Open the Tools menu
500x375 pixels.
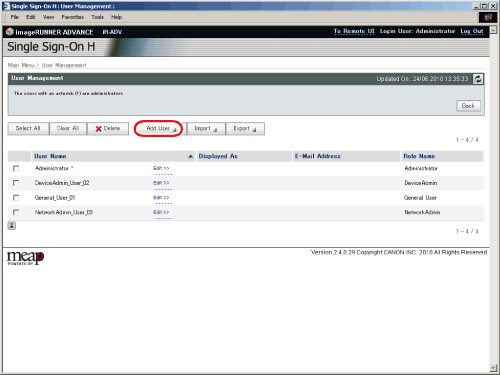(98, 17)
